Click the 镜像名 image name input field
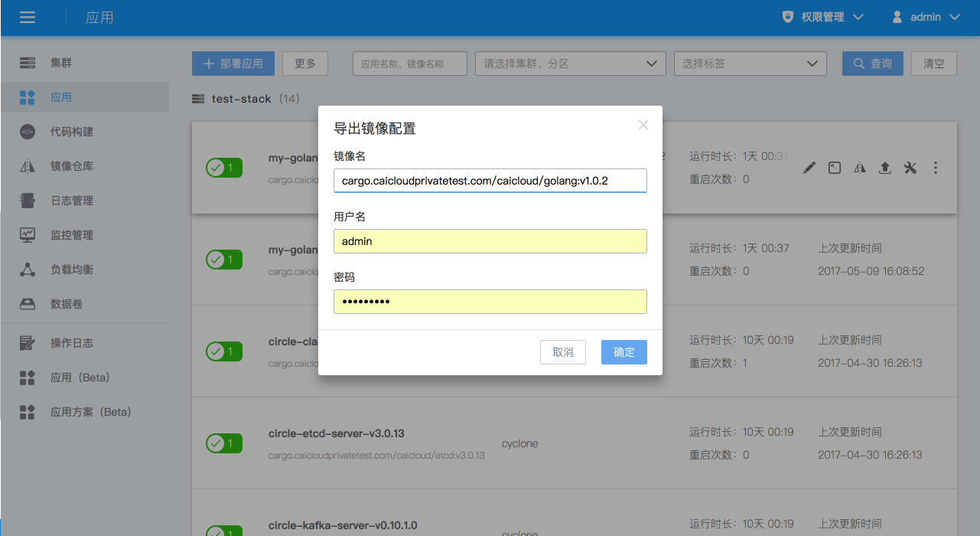 490,181
